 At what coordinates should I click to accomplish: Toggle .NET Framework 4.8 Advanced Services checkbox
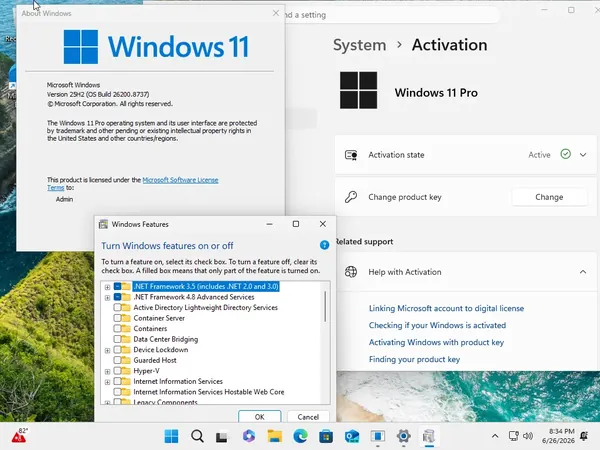pos(117,297)
